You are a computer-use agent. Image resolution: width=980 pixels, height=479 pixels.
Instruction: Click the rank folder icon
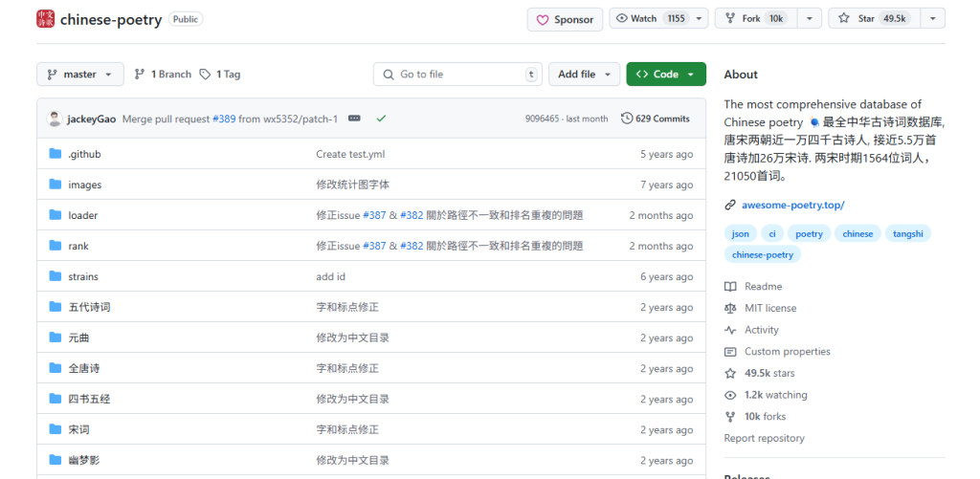56,246
